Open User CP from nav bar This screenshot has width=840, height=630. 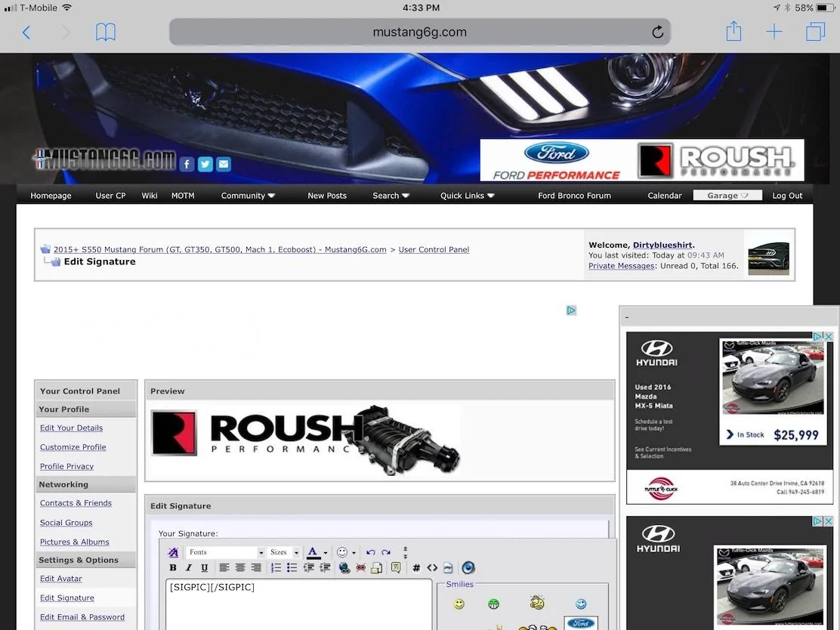110,196
